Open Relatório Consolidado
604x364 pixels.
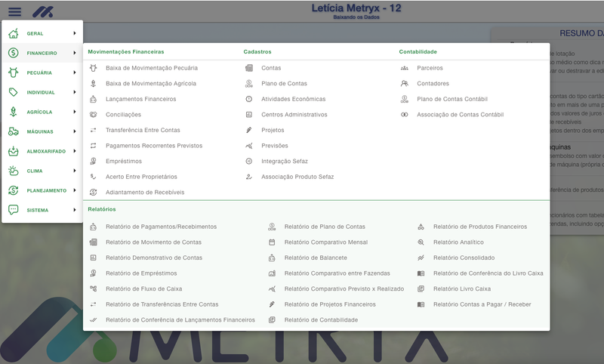click(x=464, y=258)
